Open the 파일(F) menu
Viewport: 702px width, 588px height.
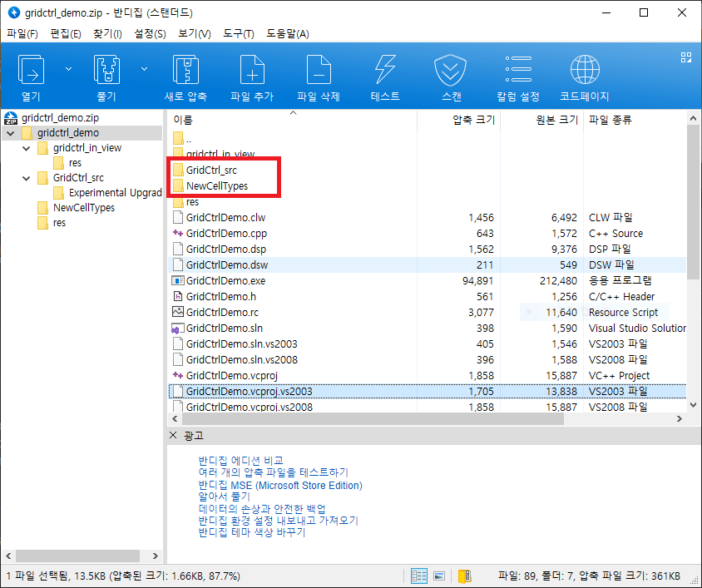coord(22,34)
